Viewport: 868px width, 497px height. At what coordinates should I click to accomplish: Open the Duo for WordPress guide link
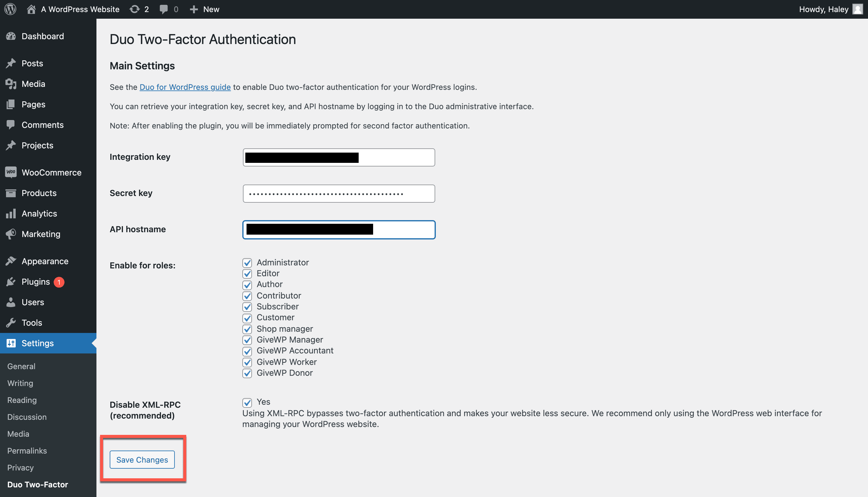tap(185, 87)
